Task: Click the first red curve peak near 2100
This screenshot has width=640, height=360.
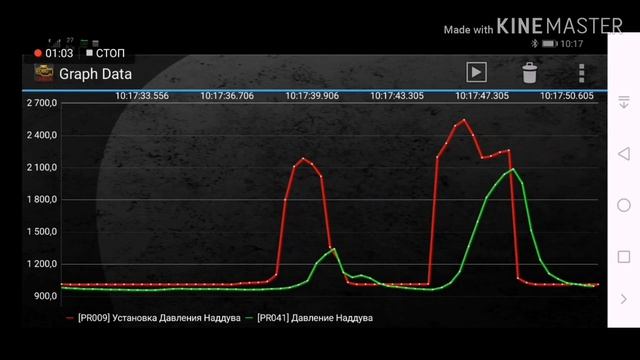Action: pos(303,158)
